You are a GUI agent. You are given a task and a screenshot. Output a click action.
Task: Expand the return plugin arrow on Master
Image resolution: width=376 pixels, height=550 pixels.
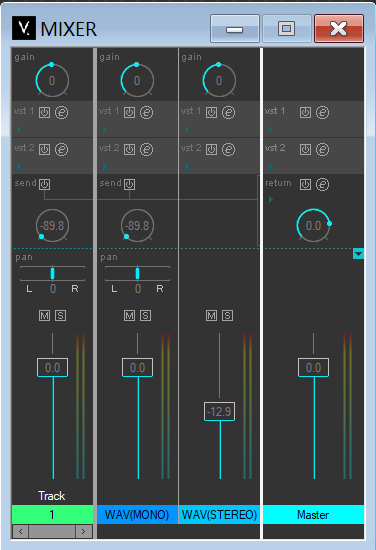[271, 200]
